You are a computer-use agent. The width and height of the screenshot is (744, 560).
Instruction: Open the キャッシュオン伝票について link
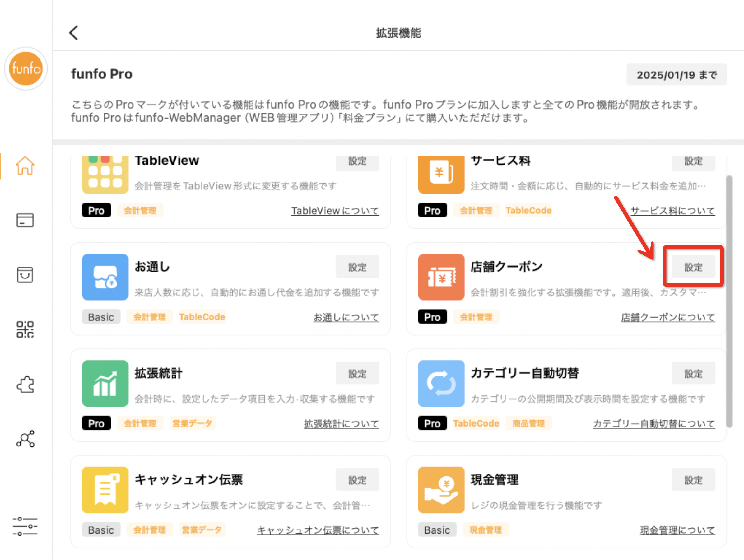coord(318,530)
